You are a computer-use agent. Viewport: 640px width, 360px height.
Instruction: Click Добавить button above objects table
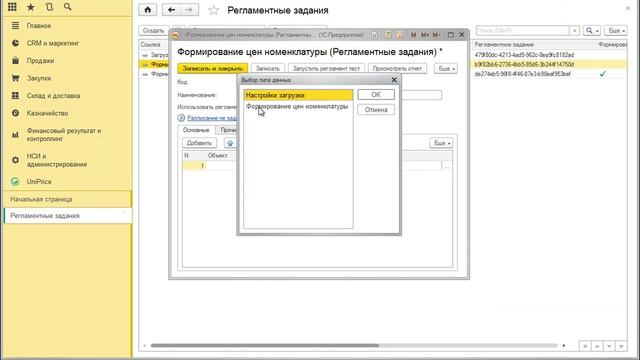pyautogui.click(x=199, y=143)
